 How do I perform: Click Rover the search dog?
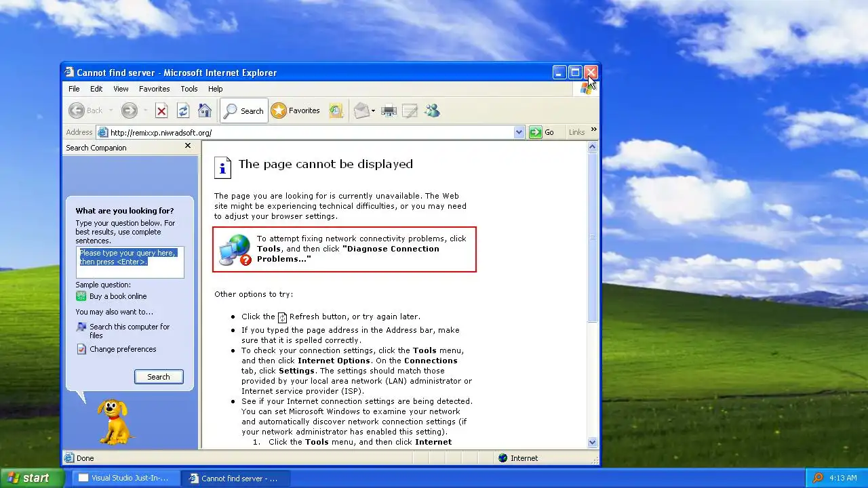(x=113, y=422)
